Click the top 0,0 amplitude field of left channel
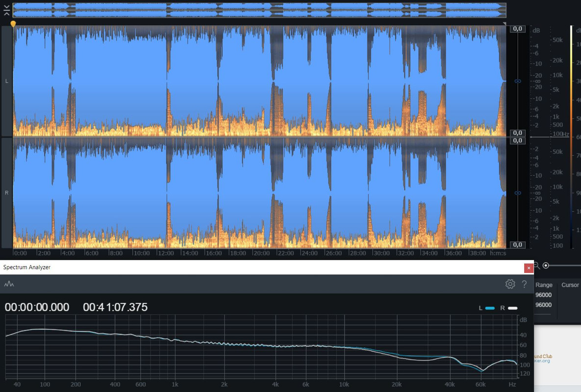Viewport: 581px width, 392px height. click(x=518, y=29)
